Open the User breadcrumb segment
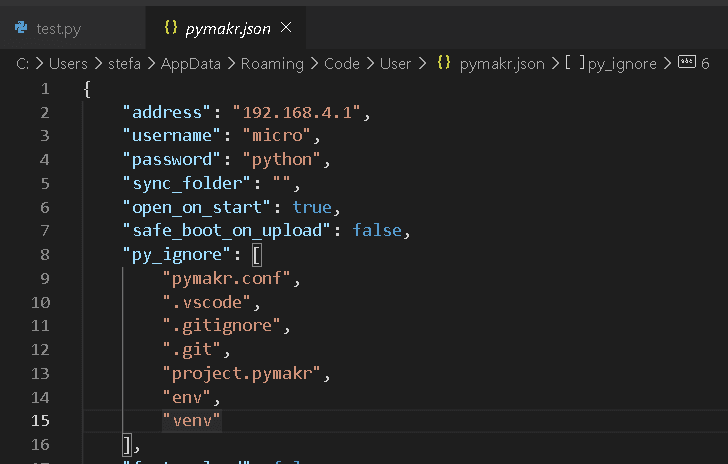This screenshot has height=464, width=728. pos(395,63)
